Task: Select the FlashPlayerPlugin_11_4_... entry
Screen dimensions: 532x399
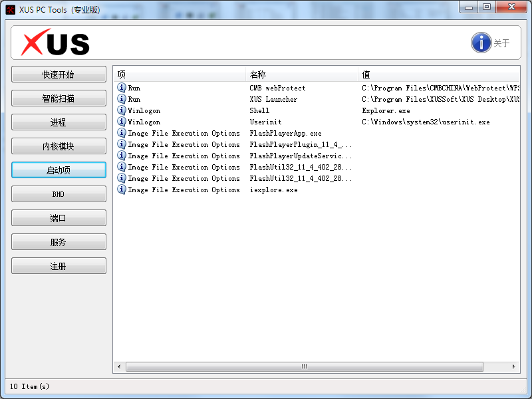Action: point(301,144)
